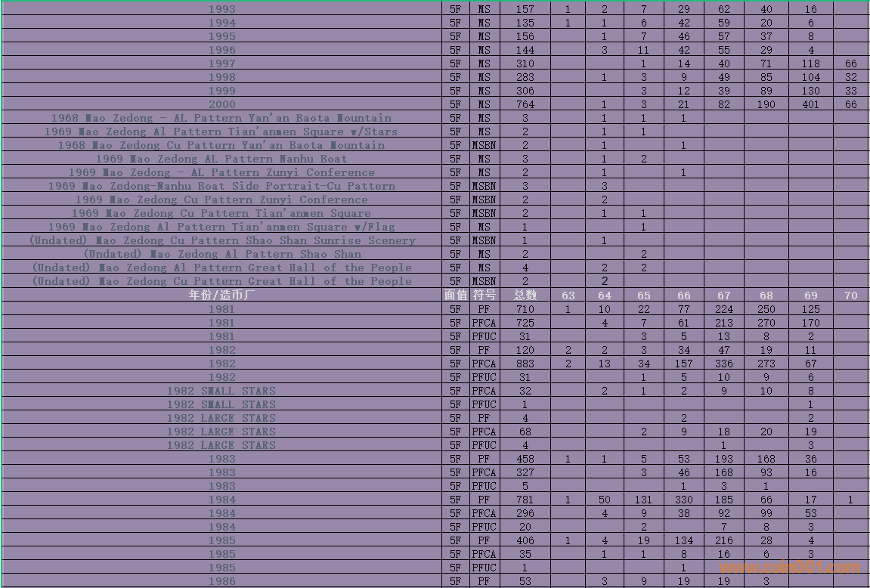Select total value 764 cell

pyautogui.click(x=525, y=105)
